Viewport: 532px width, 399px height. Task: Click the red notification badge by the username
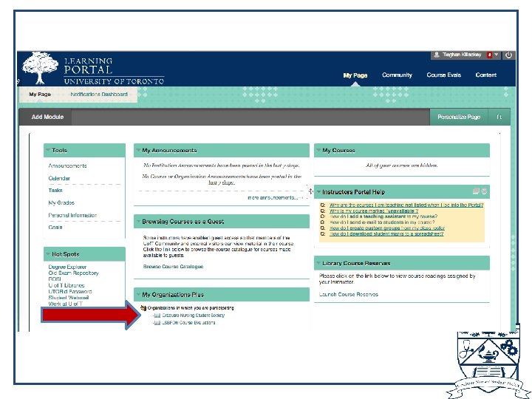click(489, 55)
